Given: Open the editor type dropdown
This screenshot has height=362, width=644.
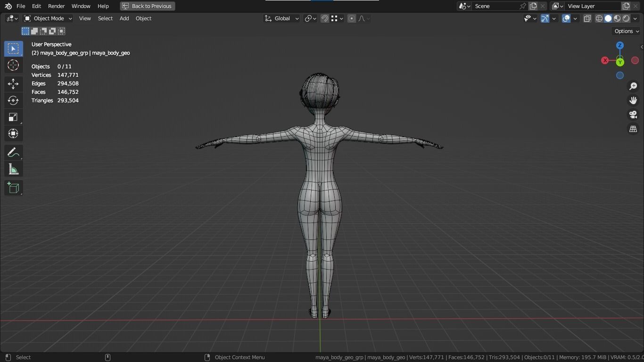Looking at the screenshot, I should [x=12, y=18].
